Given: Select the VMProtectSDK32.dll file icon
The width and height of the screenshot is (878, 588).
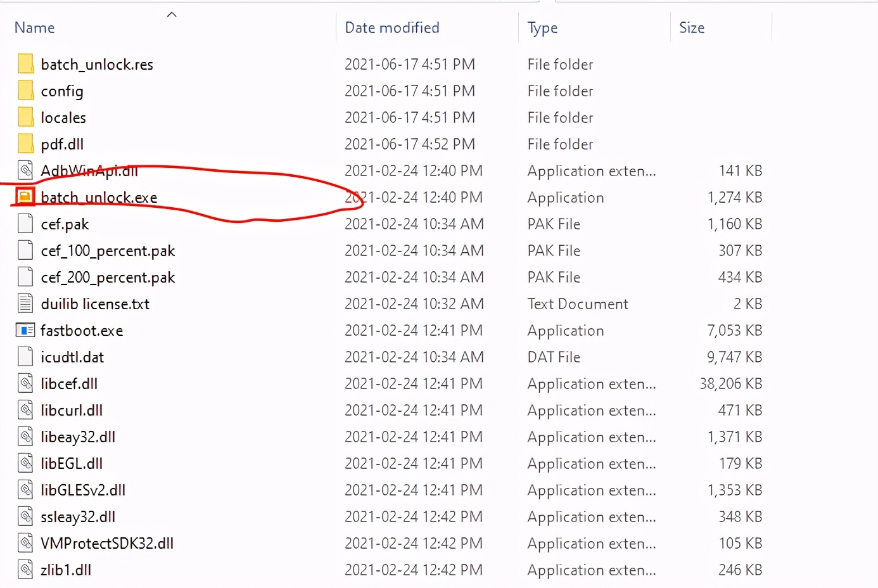Looking at the screenshot, I should tap(25, 543).
